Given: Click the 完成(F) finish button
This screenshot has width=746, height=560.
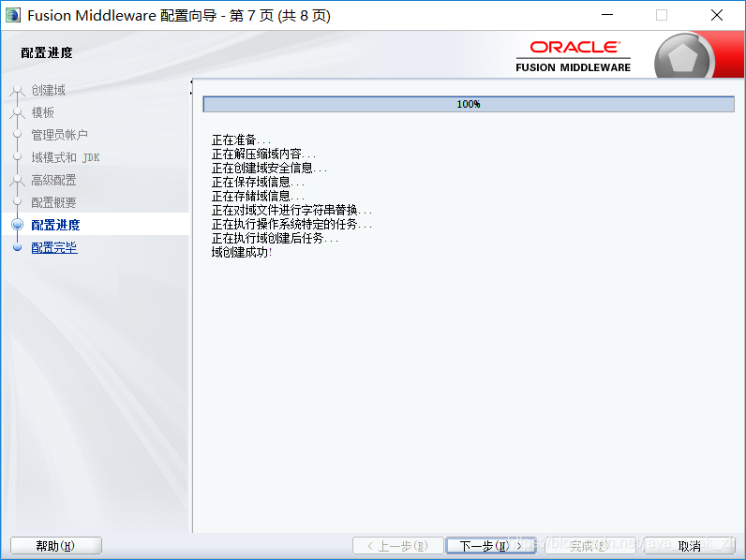Looking at the screenshot, I should tap(589, 546).
